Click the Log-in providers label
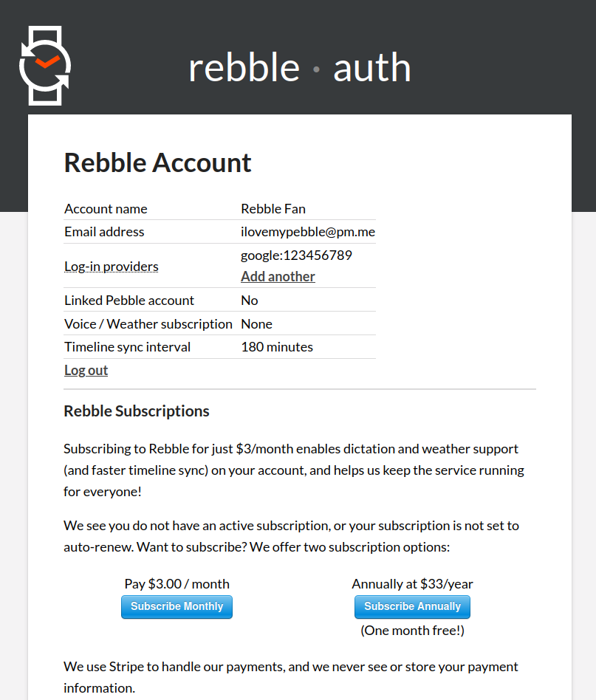This screenshot has width=596, height=700. [112, 267]
